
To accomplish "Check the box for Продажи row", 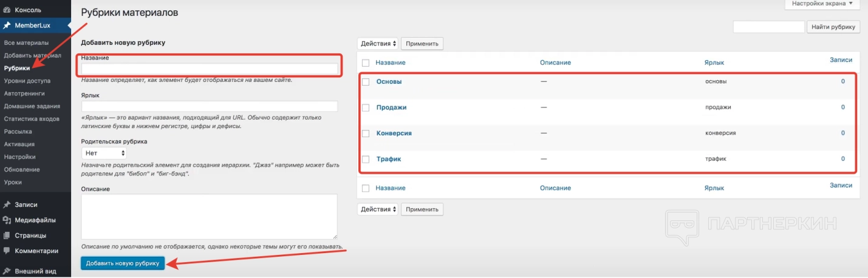I will (366, 107).
